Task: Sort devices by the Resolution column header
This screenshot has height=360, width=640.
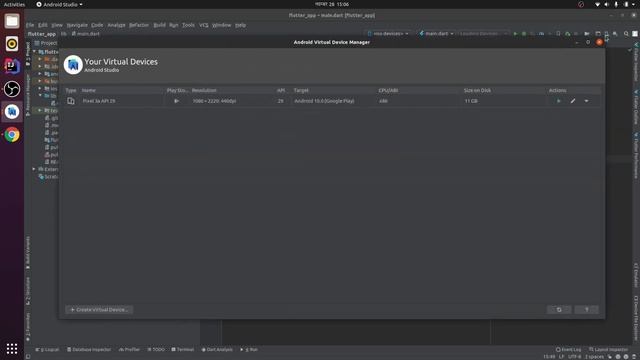Action: pyautogui.click(x=204, y=90)
